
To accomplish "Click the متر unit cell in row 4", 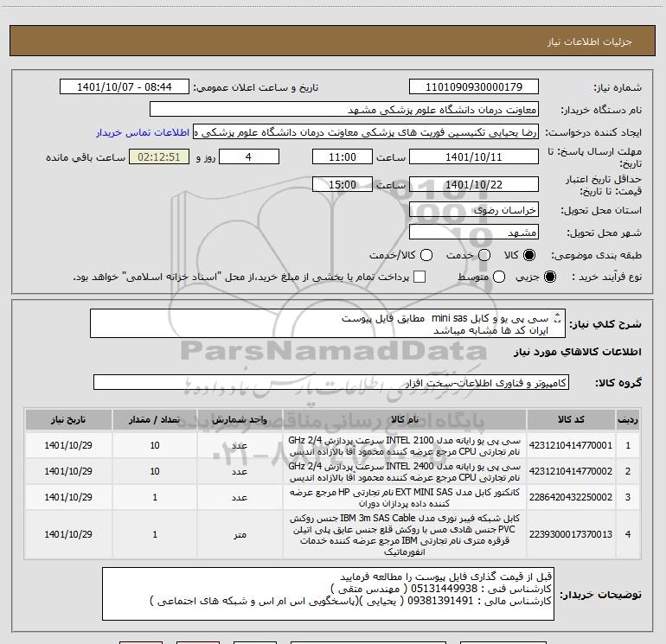I will click(240, 534).
